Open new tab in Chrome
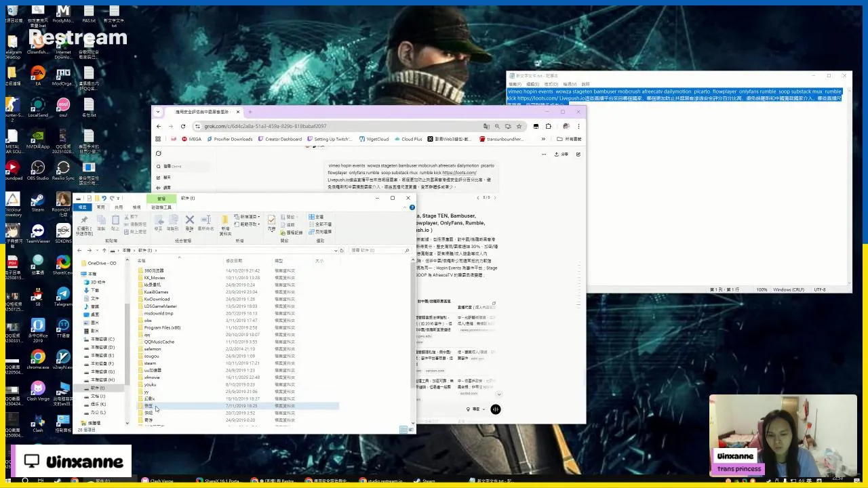This screenshot has width=868, height=488. [x=250, y=112]
